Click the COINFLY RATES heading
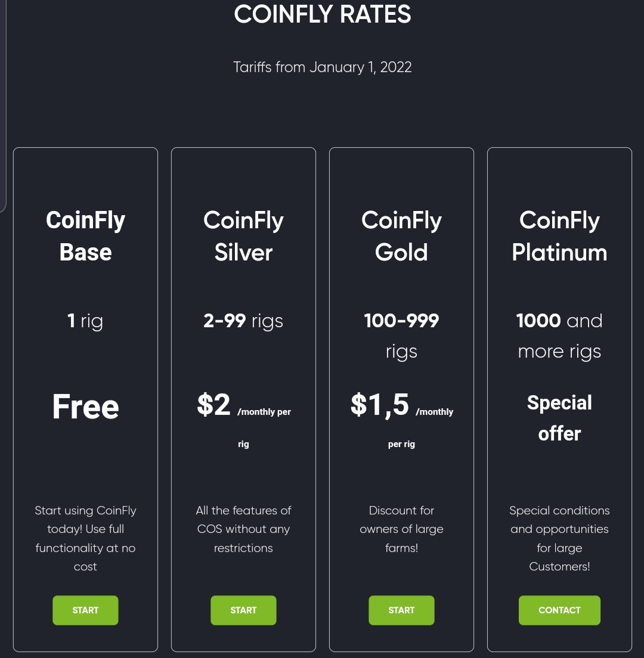Viewport: 644px width, 658px height. click(x=323, y=14)
